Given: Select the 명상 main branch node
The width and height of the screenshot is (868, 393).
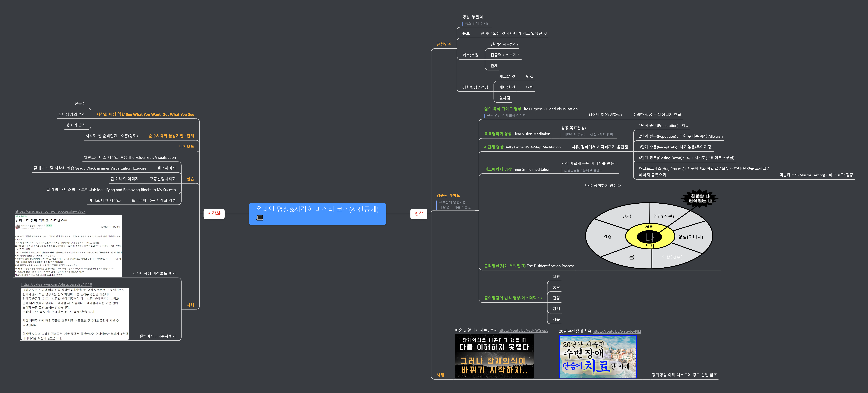Looking at the screenshot, I should pos(419,213).
